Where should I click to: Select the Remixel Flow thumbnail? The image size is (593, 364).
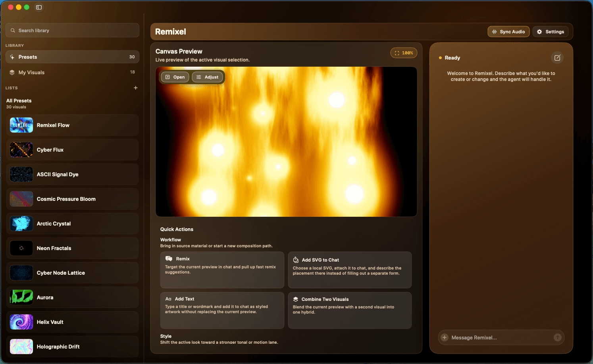[21, 125]
